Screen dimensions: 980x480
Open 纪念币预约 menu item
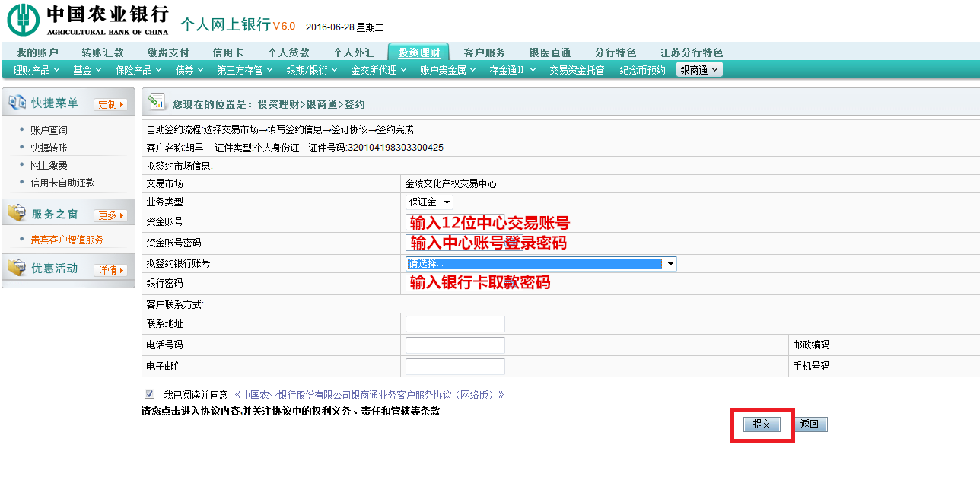click(x=643, y=70)
